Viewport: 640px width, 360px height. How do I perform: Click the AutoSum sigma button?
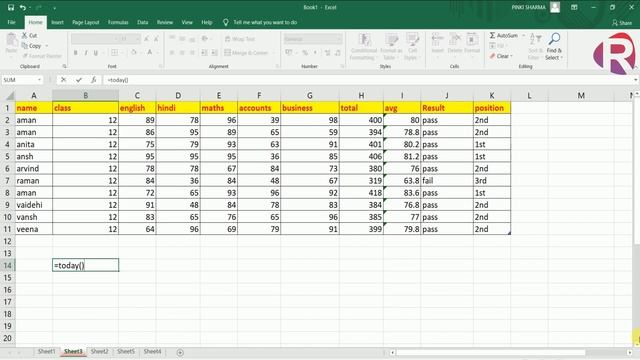point(504,36)
